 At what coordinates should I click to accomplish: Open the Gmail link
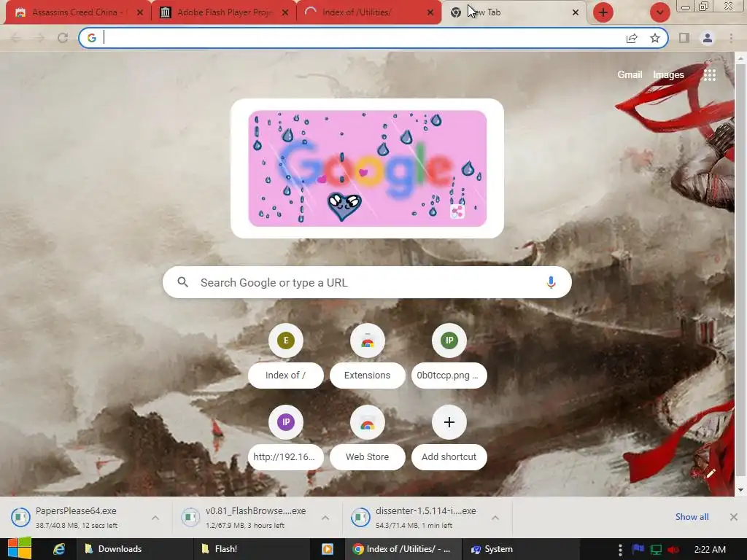(x=630, y=75)
